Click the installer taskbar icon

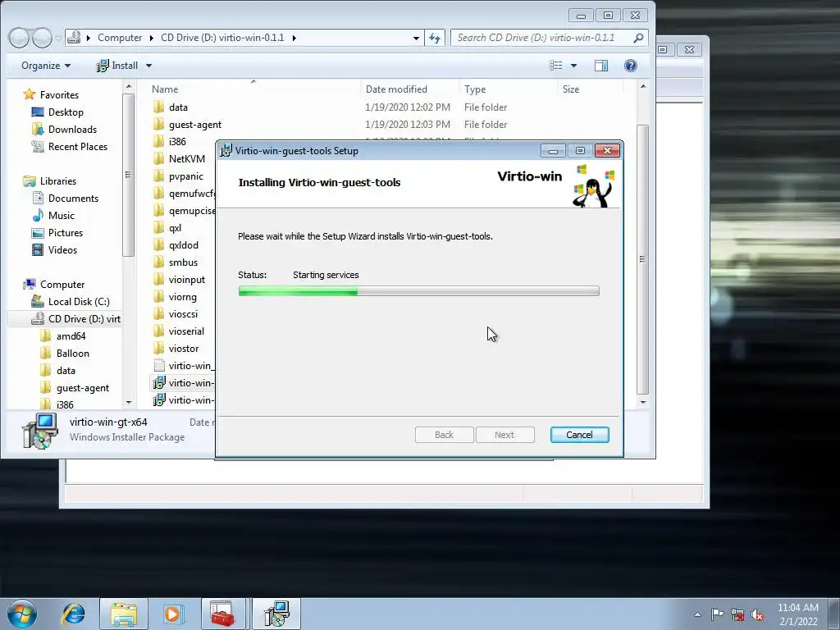pyautogui.click(x=276, y=614)
